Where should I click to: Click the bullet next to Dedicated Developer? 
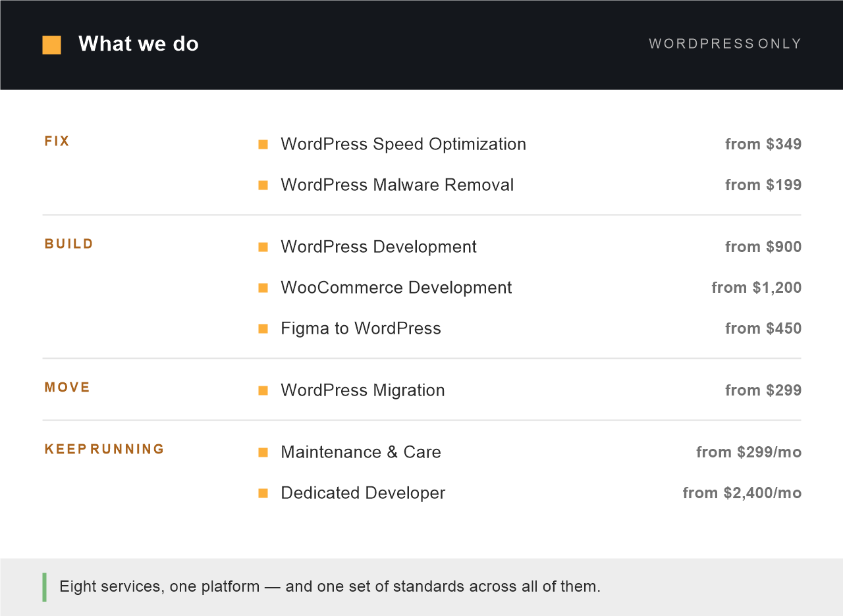tap(263, 494)
